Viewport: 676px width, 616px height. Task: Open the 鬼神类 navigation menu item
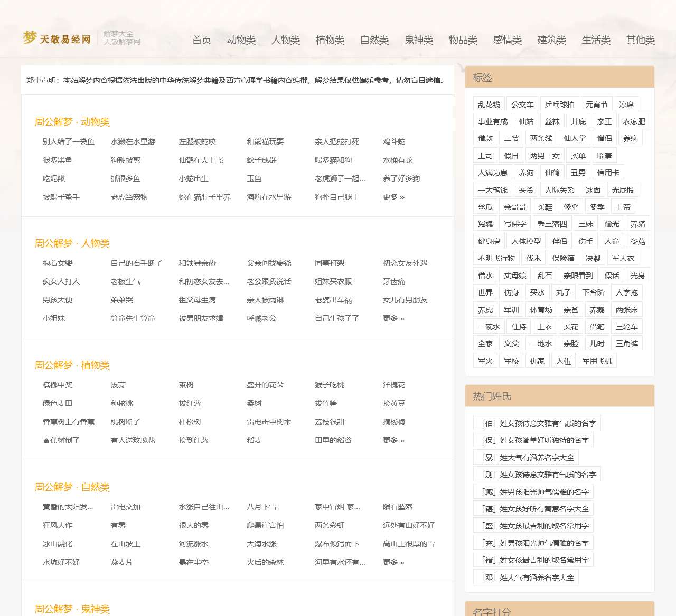point(419,40)
